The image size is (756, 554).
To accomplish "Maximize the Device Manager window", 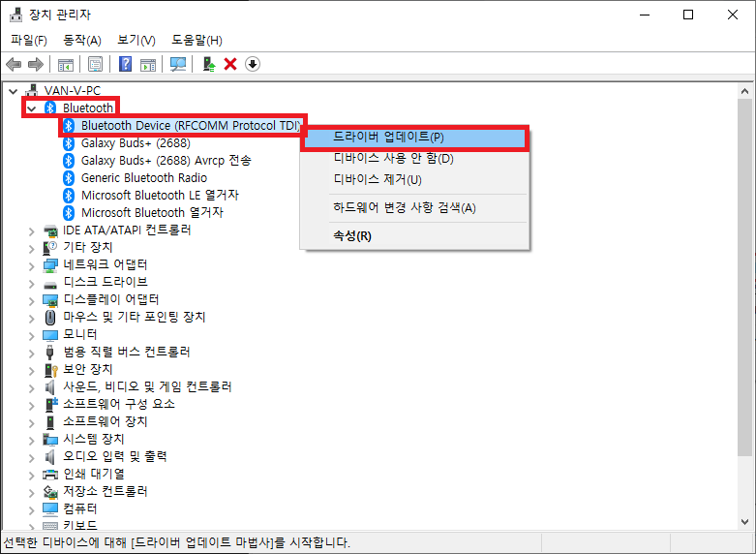I will click(x=688, y=15).
